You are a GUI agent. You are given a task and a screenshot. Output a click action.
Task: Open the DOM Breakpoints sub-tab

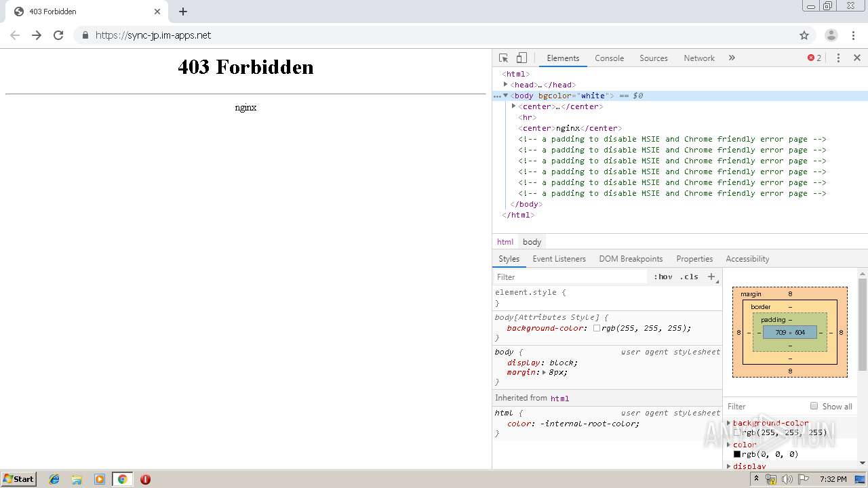631,259
